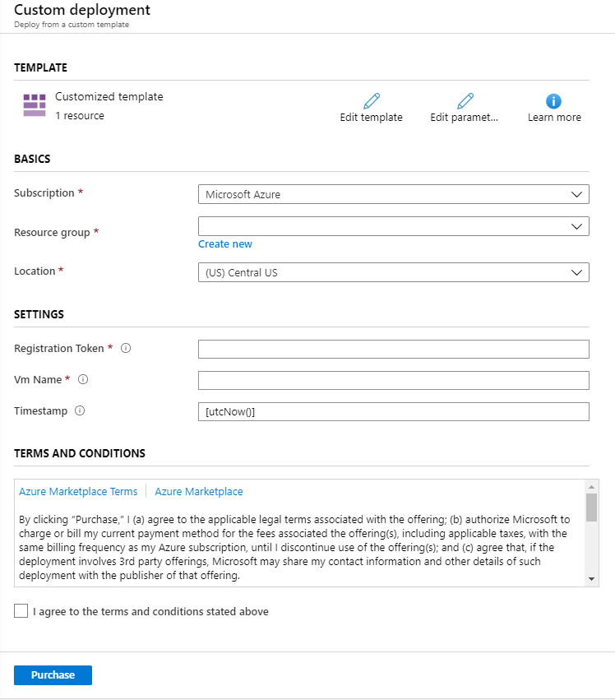Click info icon beside Registration Token
615x700 pixels.
point(126,349)
